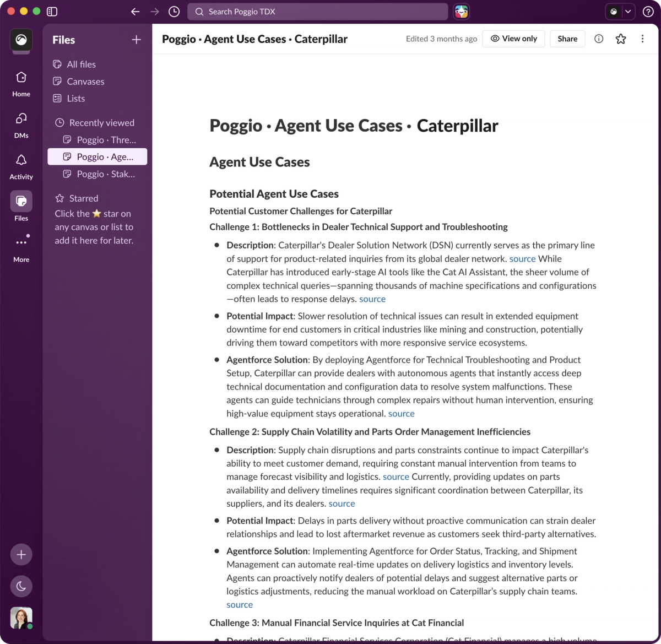Click the round plus create button
This screenshot has width=661, height=644.
pos(21,555)
